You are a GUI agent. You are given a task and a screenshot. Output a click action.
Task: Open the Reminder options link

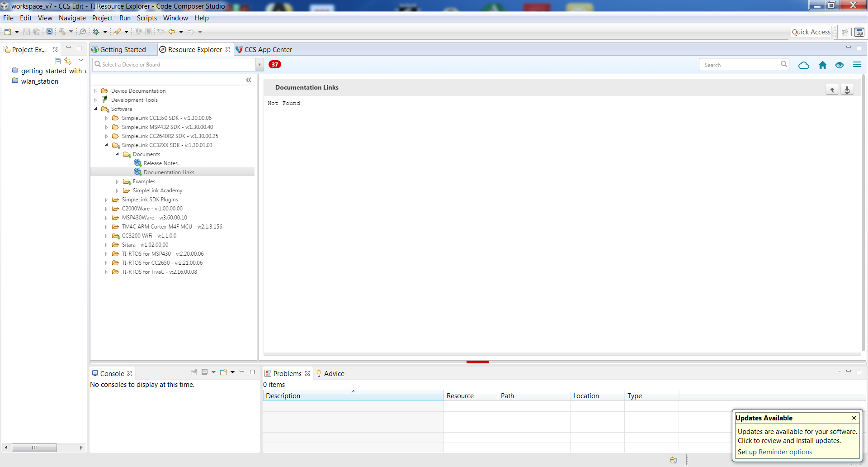point(785,452)
